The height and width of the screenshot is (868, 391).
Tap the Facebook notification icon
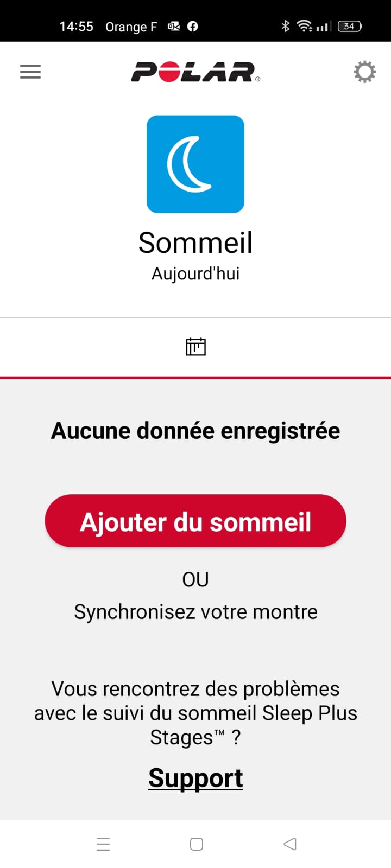(193, 26)
